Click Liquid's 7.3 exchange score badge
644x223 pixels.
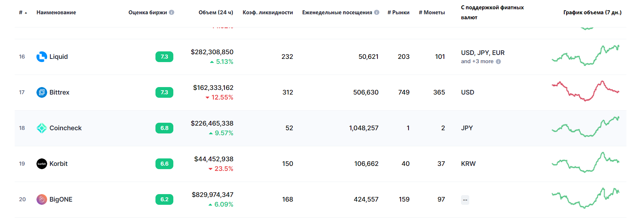164,57
